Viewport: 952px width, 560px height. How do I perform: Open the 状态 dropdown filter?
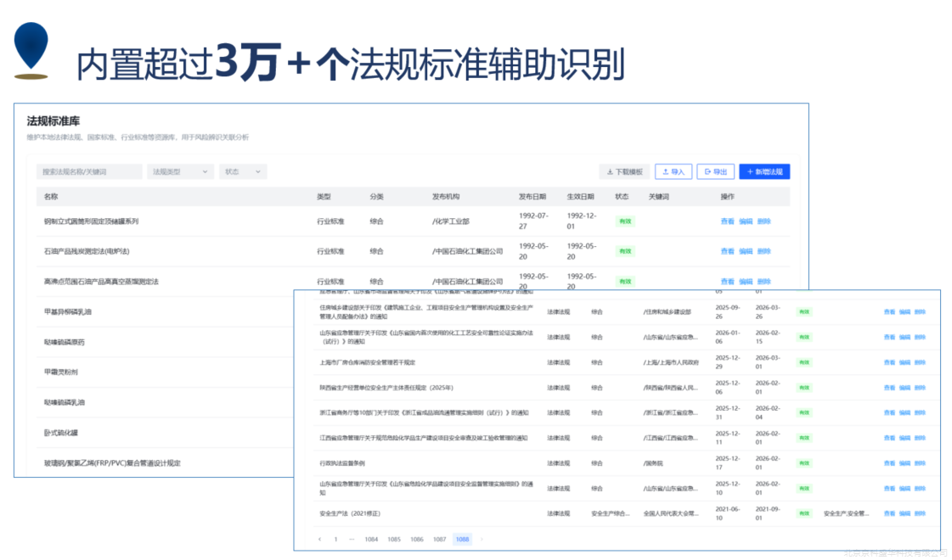(x=243, y=171)
